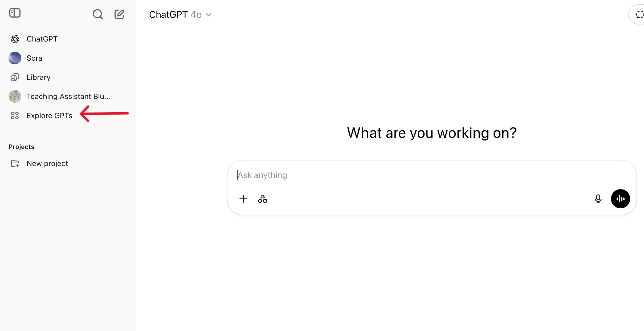The height and width of the screenshot is (331, 644).
Task: Focus the Ask anything input field
Action: pyautogui.click(x=400, y=175)
